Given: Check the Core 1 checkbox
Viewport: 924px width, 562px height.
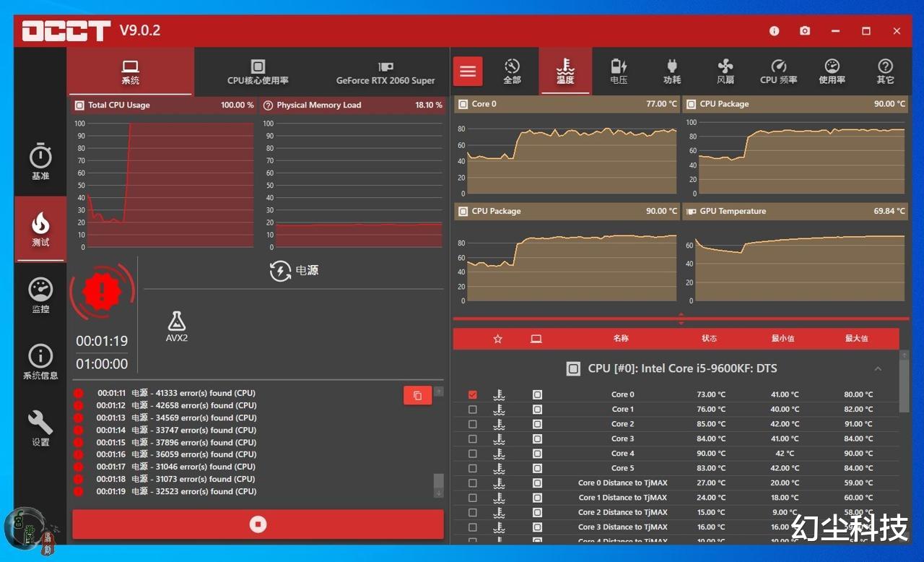Looking at the screenshot, I should pos(473,410).
